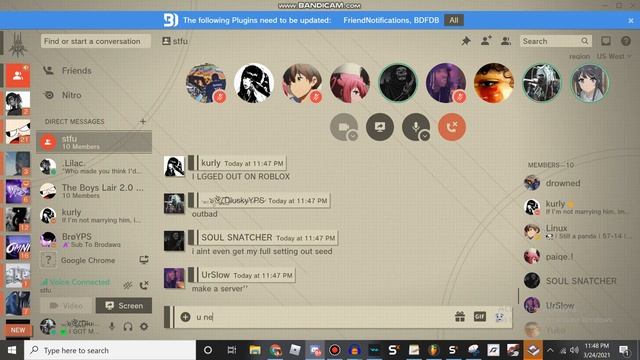Open the Nitro page
The height and width of the screenshot is (360, 640).
94,95
